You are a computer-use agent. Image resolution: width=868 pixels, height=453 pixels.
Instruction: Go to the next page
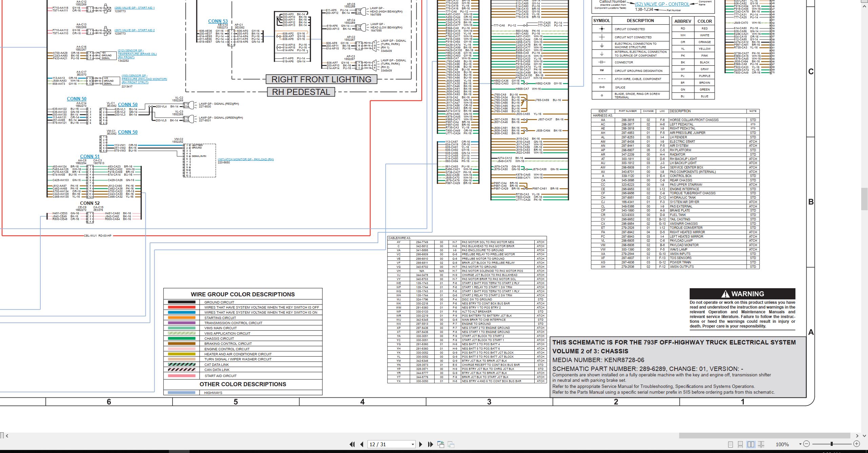pos(421,444)
